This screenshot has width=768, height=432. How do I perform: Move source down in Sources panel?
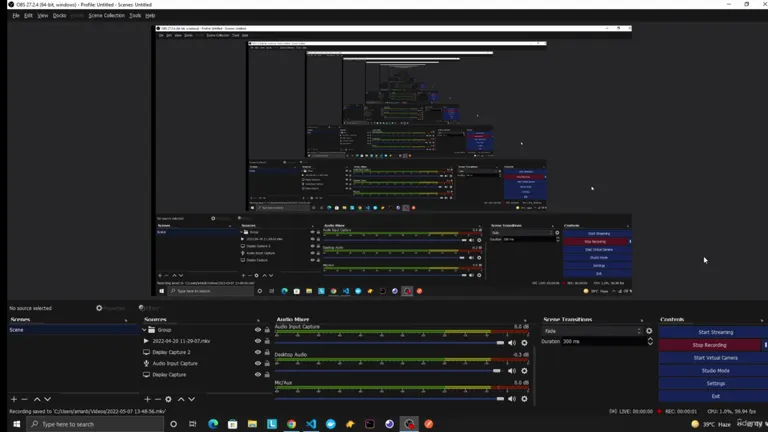click(192, 399)
